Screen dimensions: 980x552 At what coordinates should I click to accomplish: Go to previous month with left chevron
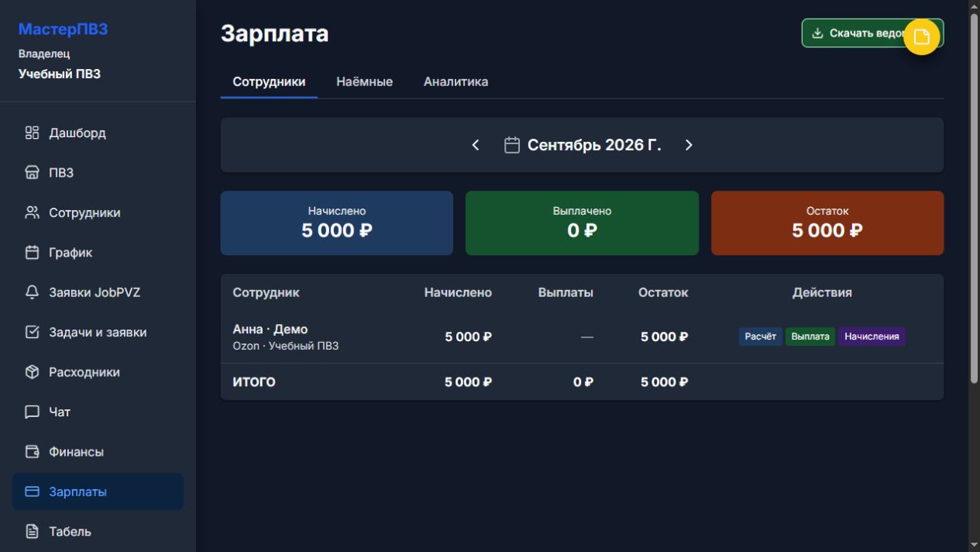(x=476, y=145)
